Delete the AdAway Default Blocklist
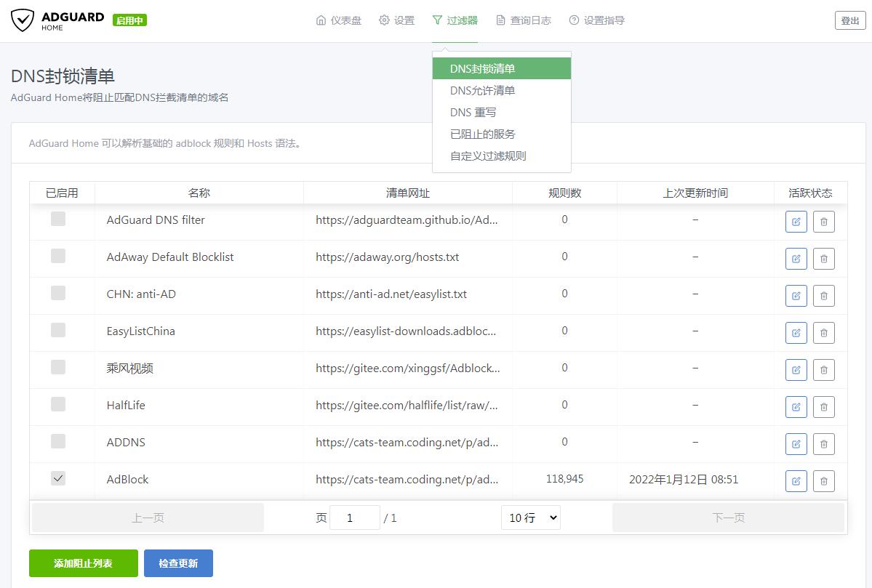 (x=823, y=258)
